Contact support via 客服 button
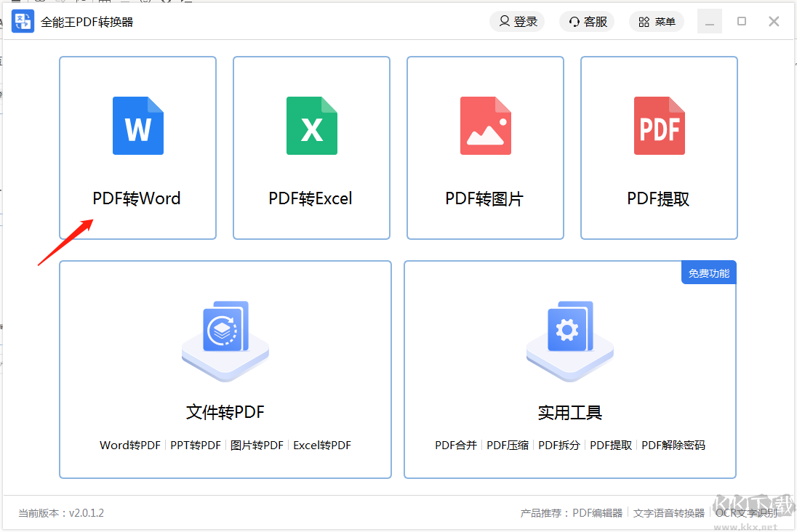797x532 pixels. (588, 22)
